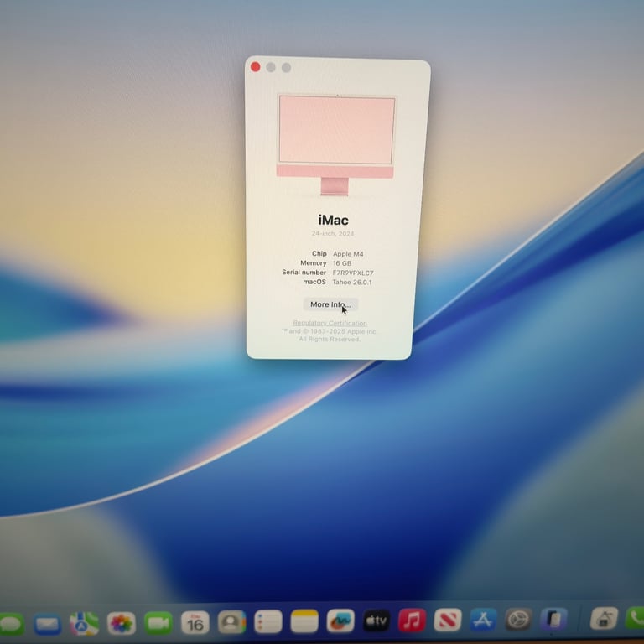
Task: Open the Notes app icon
Action: (304, 621)
